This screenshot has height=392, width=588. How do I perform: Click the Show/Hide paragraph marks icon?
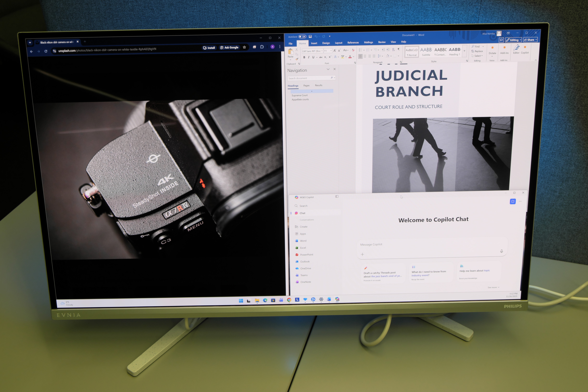pos(399,49)
